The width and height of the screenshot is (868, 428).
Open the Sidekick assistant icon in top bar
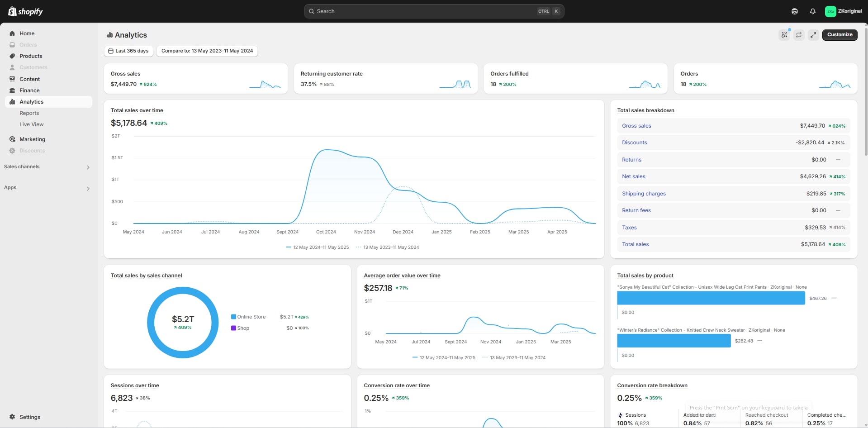[794, 11]
